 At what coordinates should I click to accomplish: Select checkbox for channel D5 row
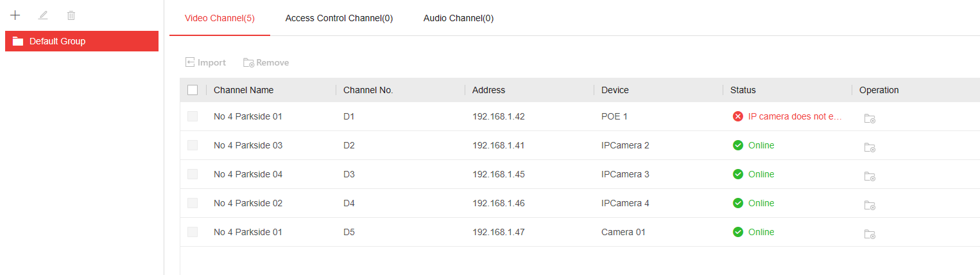193,232
